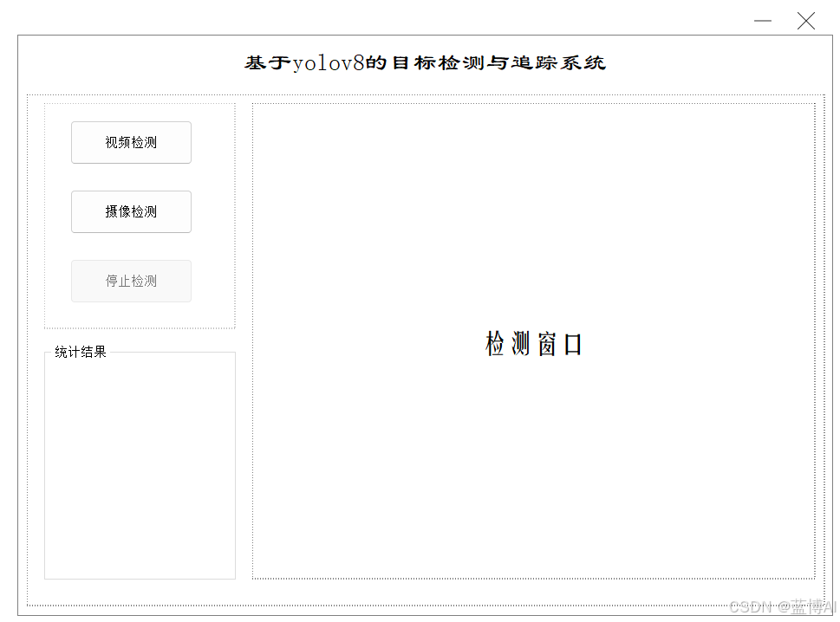The width and height of the screenshot is (840, 622).
Task: Click the 摄像检测 camera detection button
Action: [131, 211]
